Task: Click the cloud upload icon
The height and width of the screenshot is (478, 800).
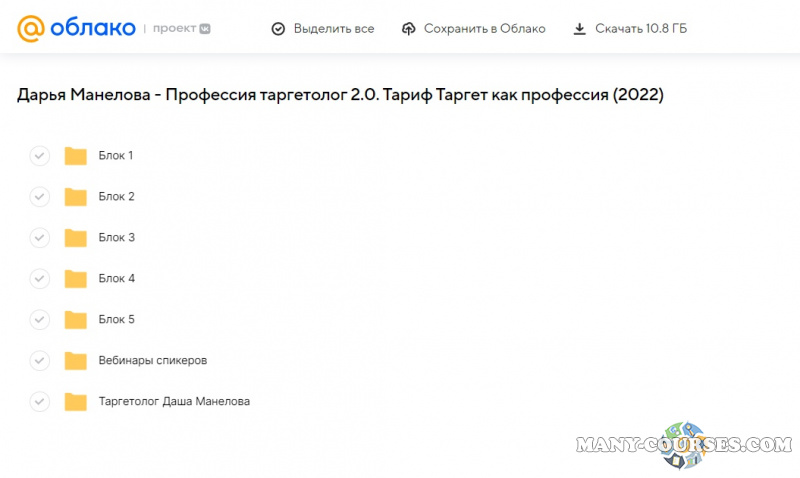Action: pos(408,29)
